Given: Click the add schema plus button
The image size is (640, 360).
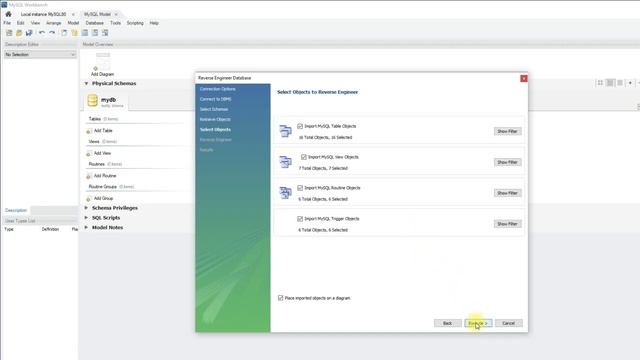Looking at the screenshot, I should [x=630, y=83].
